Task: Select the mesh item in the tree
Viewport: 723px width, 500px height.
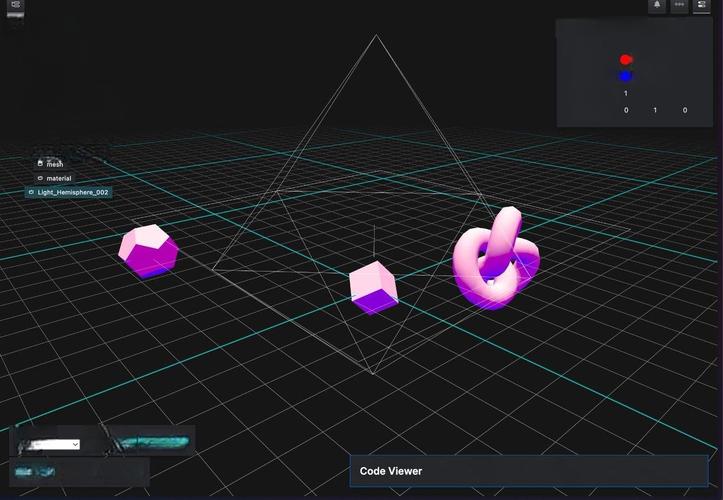Action: point(55,163)
